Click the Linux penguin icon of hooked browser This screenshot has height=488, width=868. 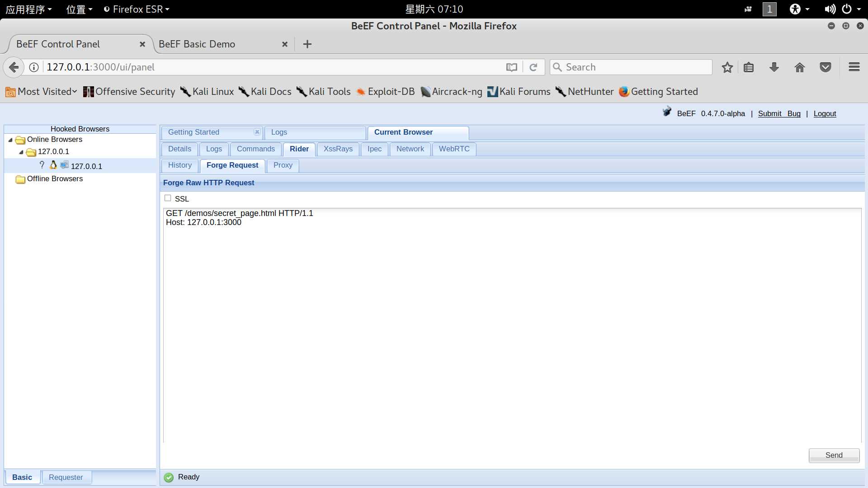pos(53,165)
